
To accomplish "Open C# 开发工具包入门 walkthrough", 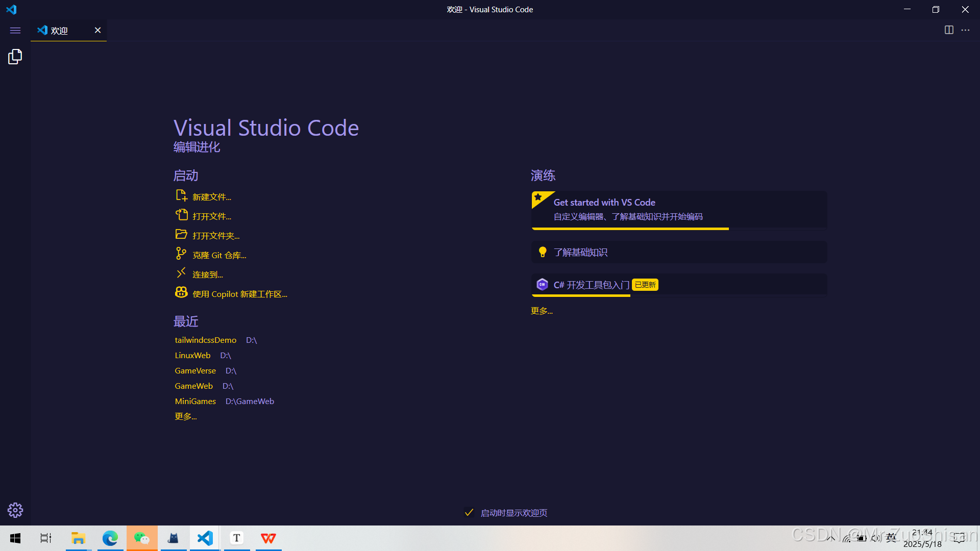I will tap(591, 285).
